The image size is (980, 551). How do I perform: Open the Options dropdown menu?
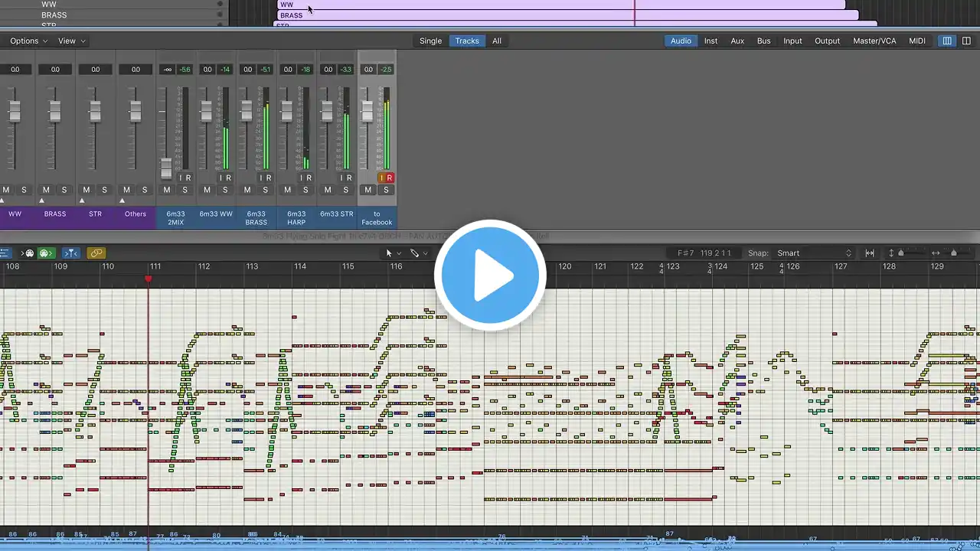pyautogui.click(x=28, y=41)
